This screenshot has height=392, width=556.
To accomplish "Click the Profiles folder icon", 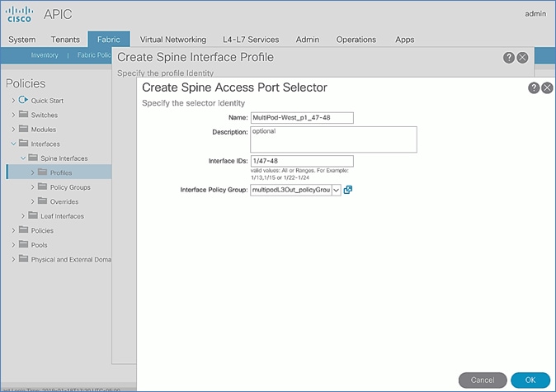I will click(43, 172).
